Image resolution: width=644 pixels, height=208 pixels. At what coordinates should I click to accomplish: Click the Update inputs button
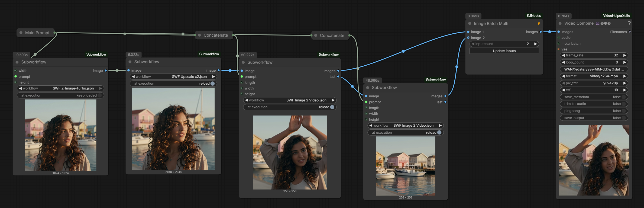504,51
